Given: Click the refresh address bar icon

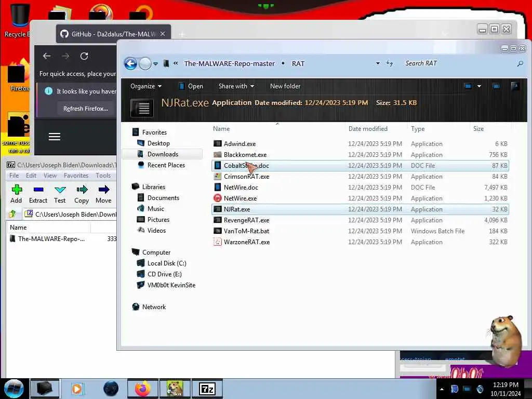Looking at the screenshot, I should (x=390, y=63).
